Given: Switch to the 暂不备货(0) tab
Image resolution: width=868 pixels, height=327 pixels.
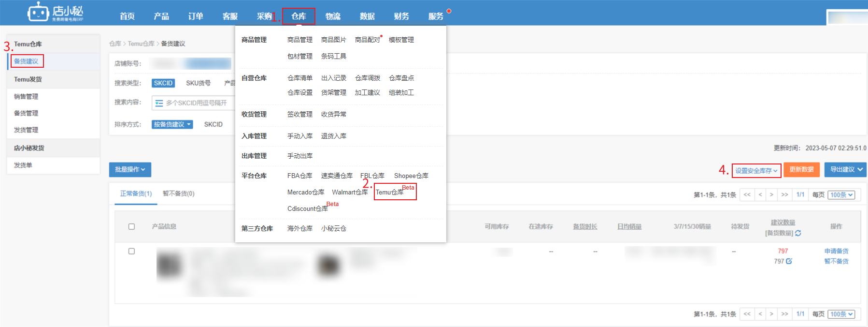Looking at the screenshot, I should point(178,193).
